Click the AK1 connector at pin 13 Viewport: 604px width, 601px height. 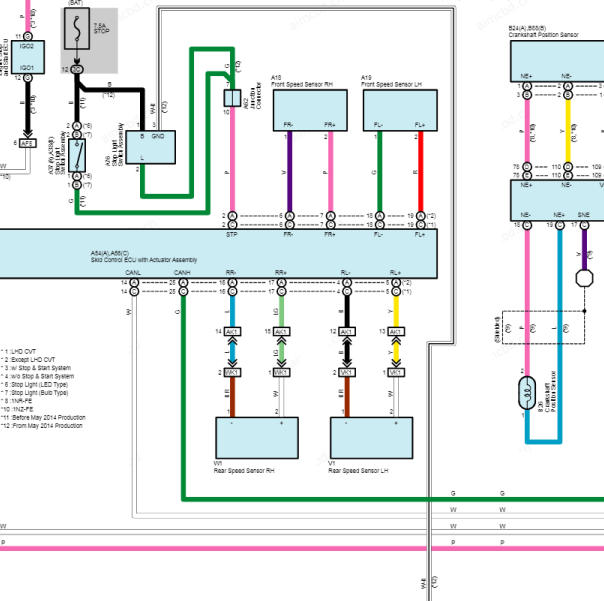point(396,332)
